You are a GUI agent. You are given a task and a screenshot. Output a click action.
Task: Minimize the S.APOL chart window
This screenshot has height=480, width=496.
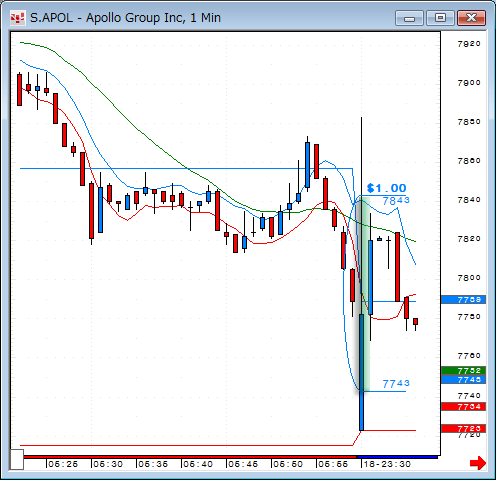(x=409, y=18)
